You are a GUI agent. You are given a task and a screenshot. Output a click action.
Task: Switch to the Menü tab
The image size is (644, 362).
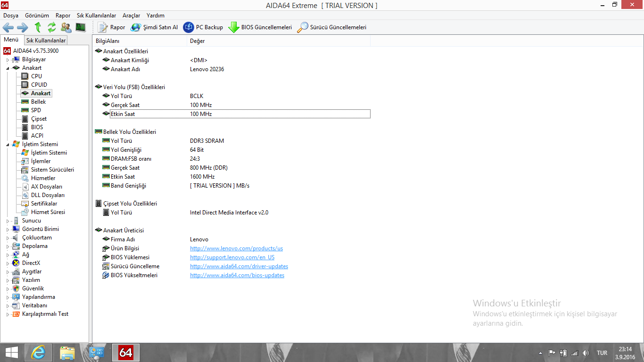coord(11,40)
